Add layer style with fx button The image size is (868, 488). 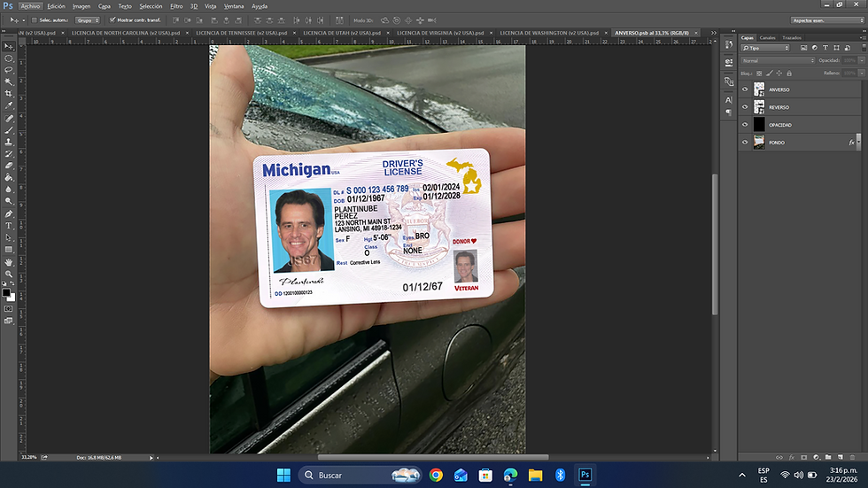tap(792, 458)
